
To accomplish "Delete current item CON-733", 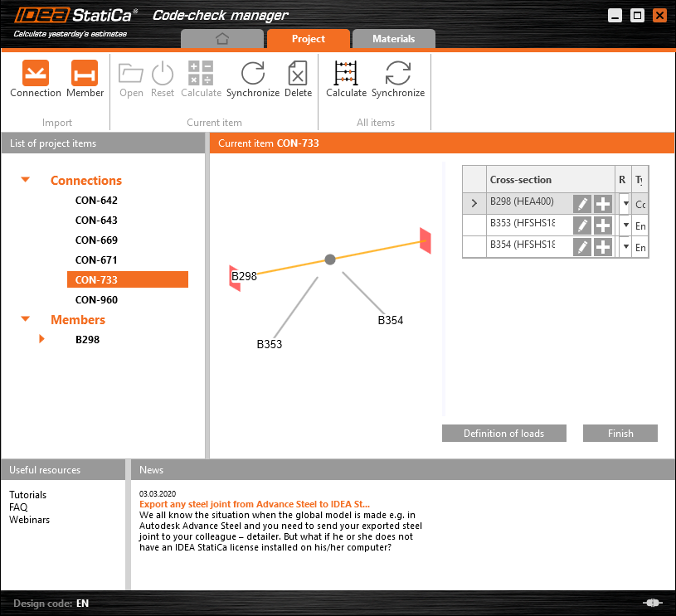I will click(298, 79).
